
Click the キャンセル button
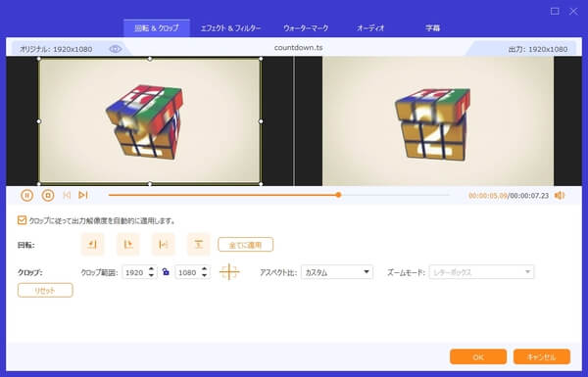[x=542, y=356]
